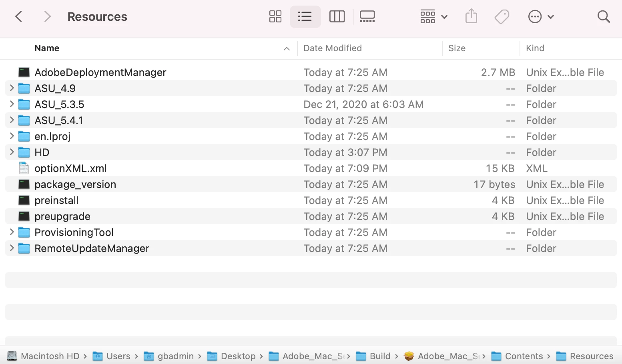Go to Macintosh HD in path bar

click(43, 356)
